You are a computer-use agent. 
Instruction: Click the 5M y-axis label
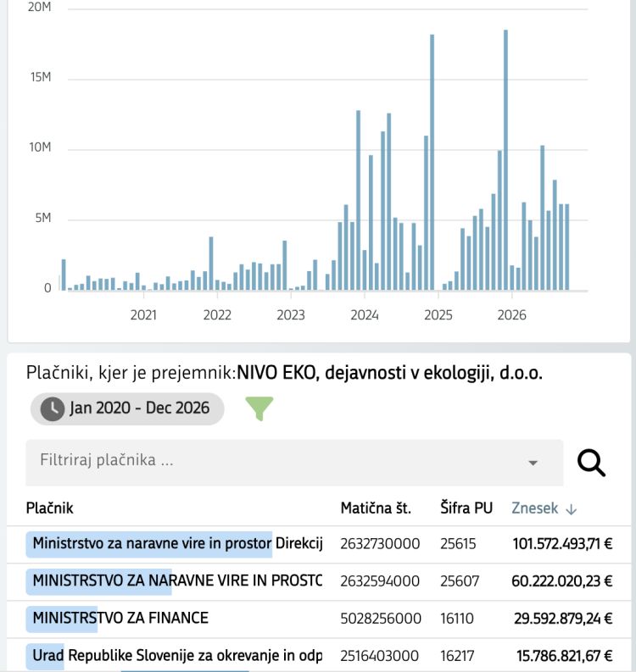[43, 218]
